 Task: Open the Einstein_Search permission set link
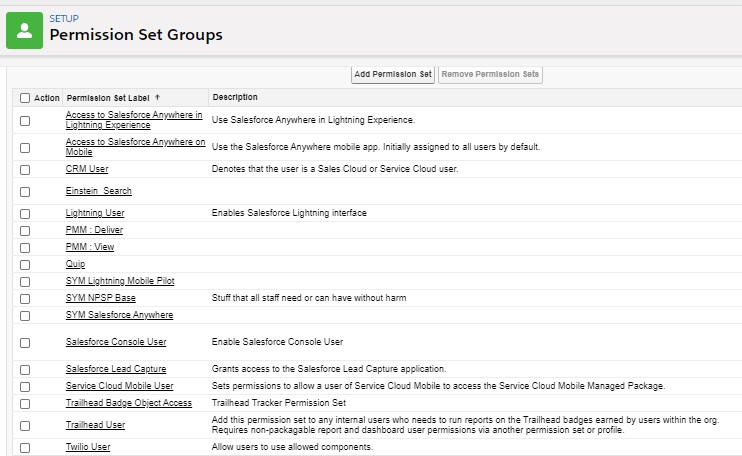point(99,191)
